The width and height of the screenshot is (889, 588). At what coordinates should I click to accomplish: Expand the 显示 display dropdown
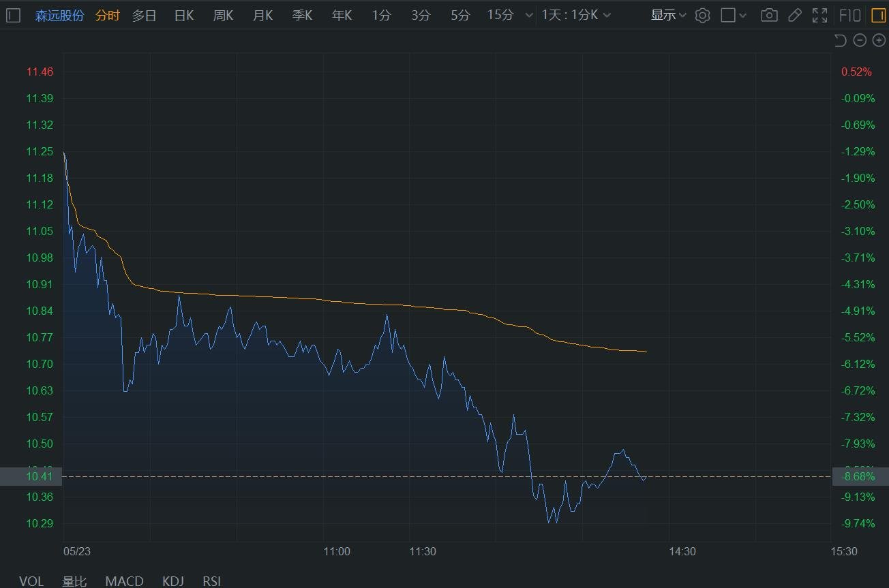click(x=668, y=15)
